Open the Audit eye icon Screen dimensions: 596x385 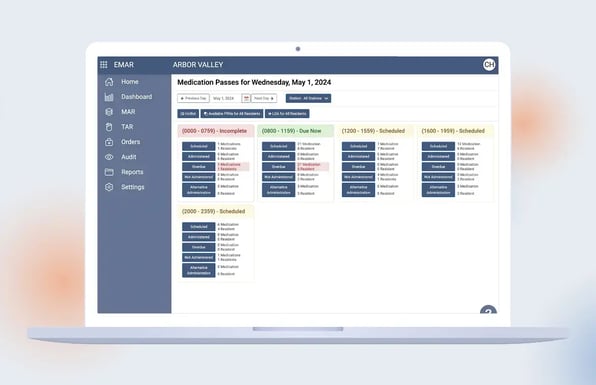109,157
